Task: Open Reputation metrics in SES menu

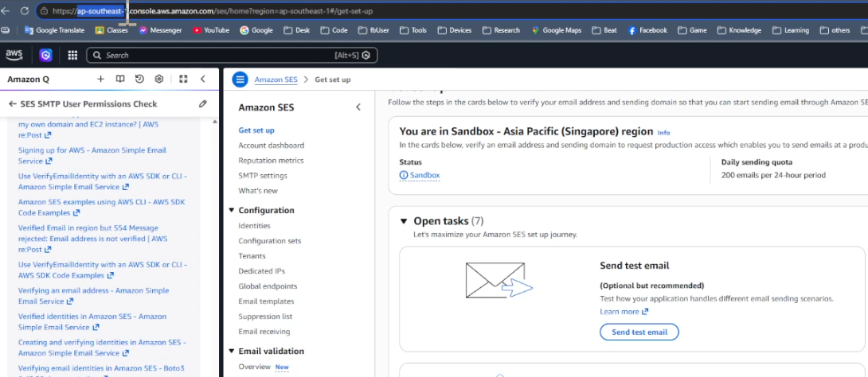Action: [x=271, y=161]
